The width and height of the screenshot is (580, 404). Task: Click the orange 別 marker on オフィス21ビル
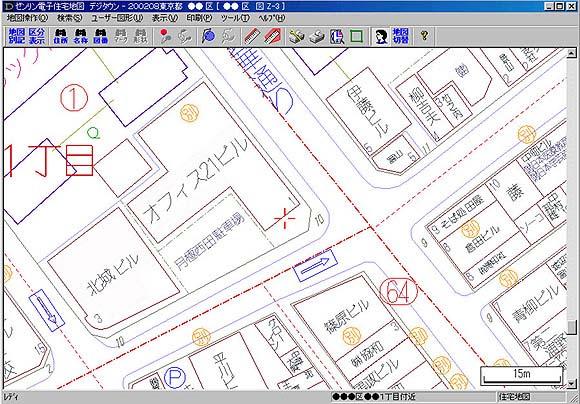(x=189, y=112)
